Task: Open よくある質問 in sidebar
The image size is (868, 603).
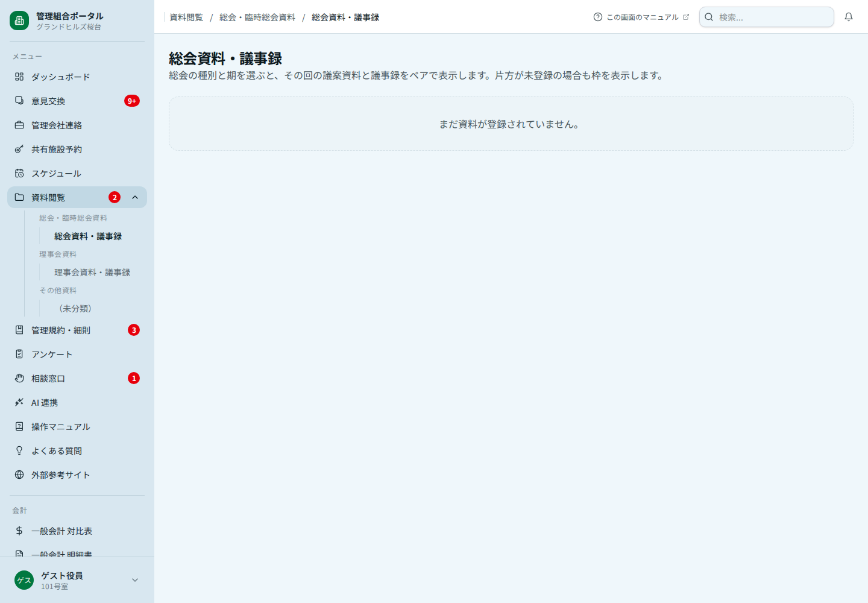Action: click(x=77, y=450)
